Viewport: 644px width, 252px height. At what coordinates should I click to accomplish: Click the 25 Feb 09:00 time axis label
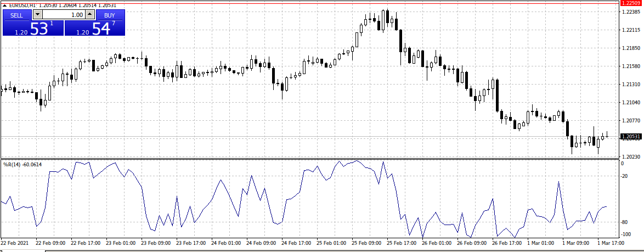pos(368,242)
